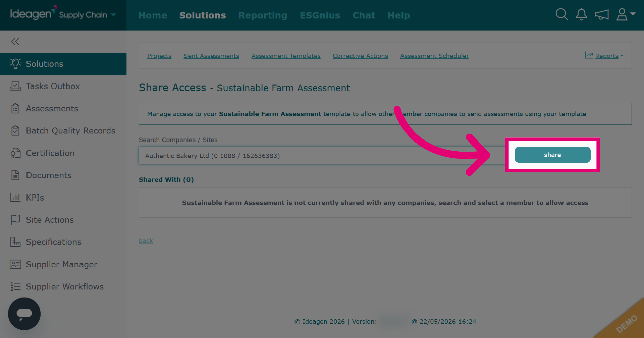644x338 pixels.
Task: Open the ESGnius menu item
Action: coord(320,15)
